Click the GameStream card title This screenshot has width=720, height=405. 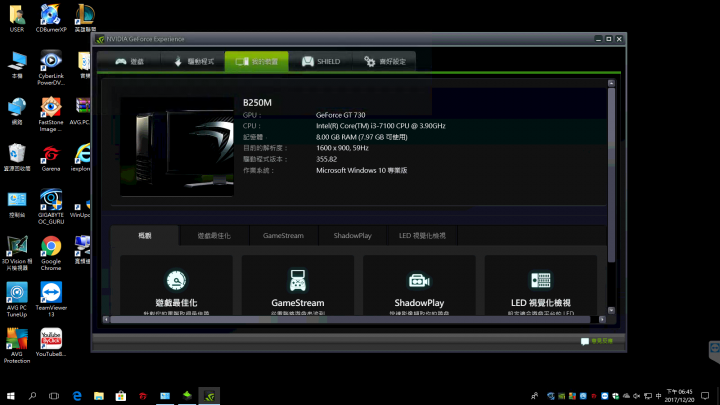pos(298,303)
